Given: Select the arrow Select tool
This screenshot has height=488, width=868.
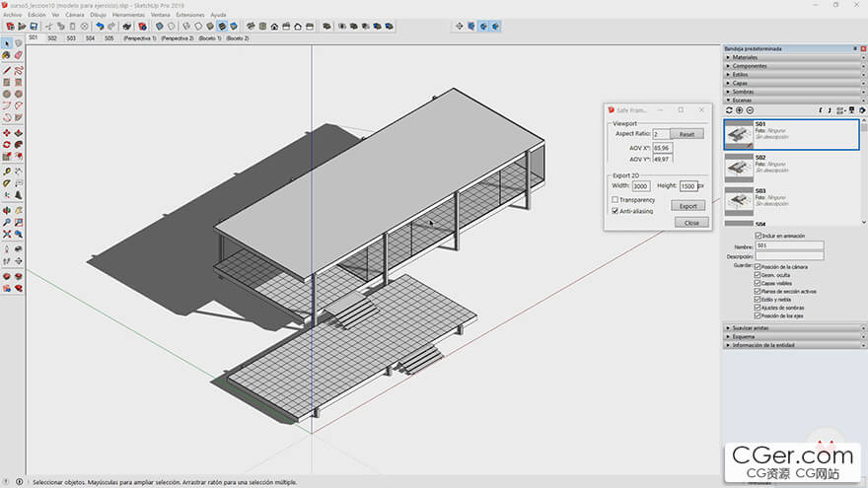Looking at the screenshot, I should [7, 43].
